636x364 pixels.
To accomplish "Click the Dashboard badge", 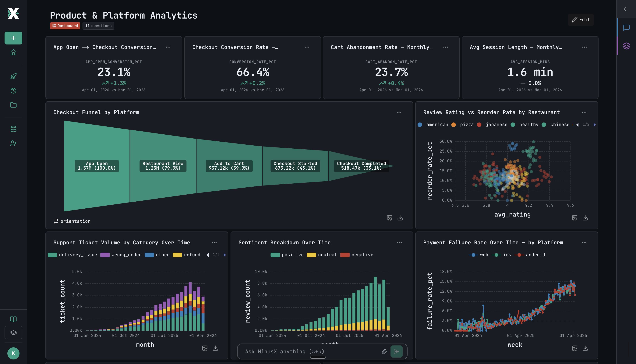I will click(x=65, y=26).
